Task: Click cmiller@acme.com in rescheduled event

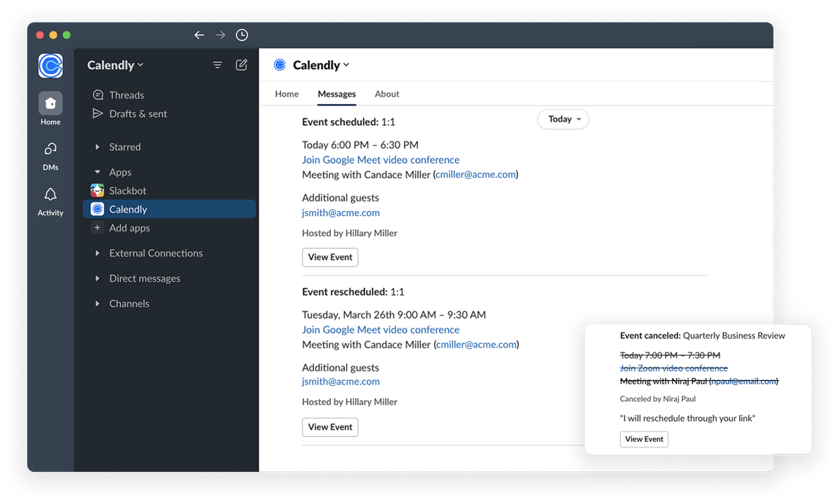Action: pos(476,344)
